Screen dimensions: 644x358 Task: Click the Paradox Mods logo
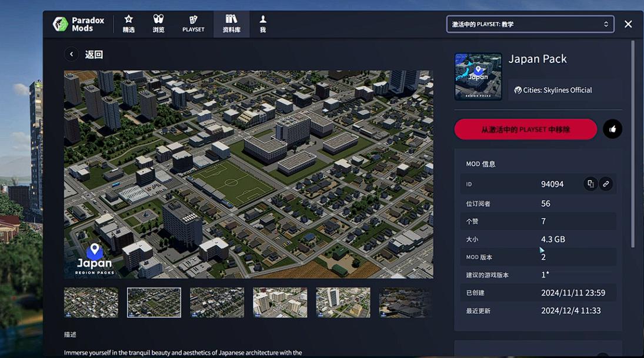(x=78, y=24)
